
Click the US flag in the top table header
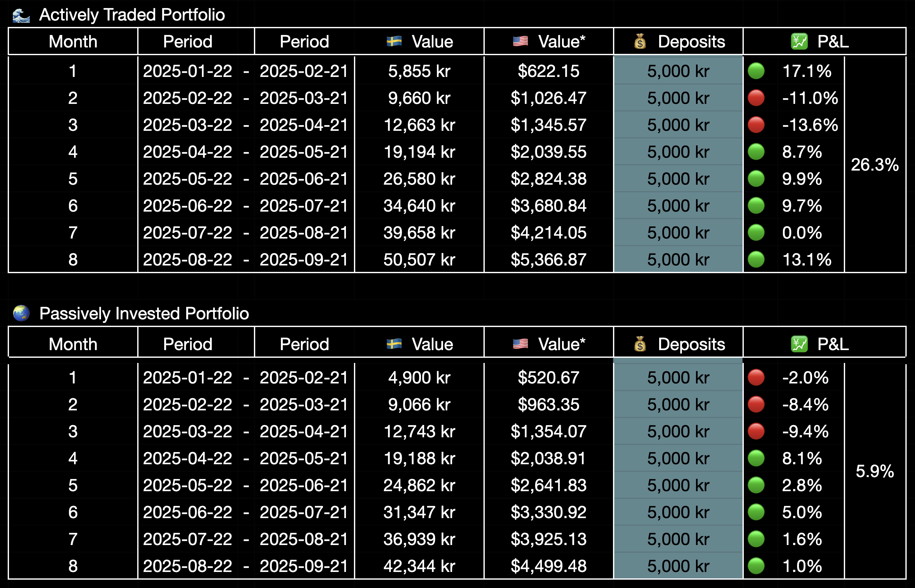tap(520, 41)
